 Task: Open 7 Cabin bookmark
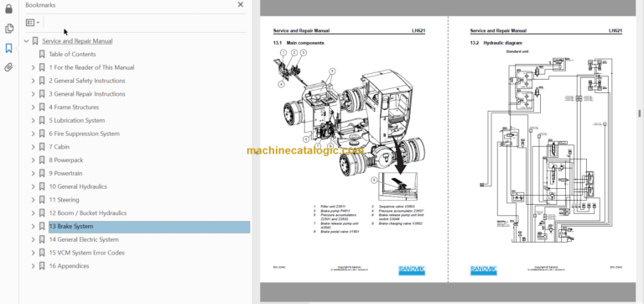[60, 147]
